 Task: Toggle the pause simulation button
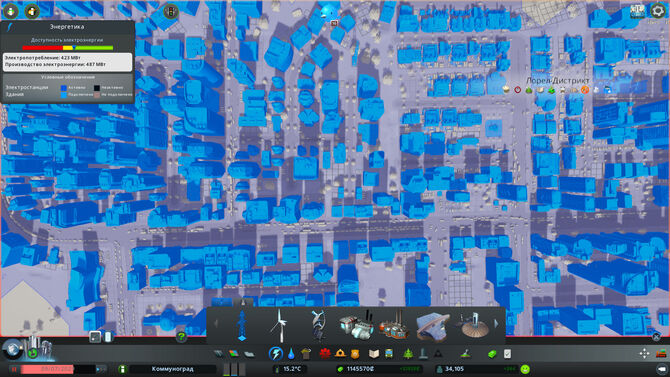tap(14, 369)
